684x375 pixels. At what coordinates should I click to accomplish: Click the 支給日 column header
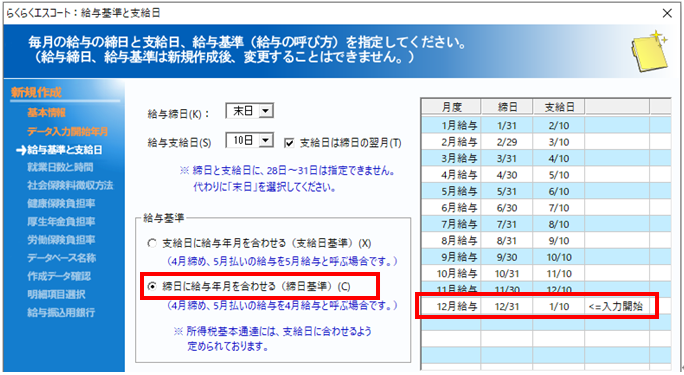559,107
